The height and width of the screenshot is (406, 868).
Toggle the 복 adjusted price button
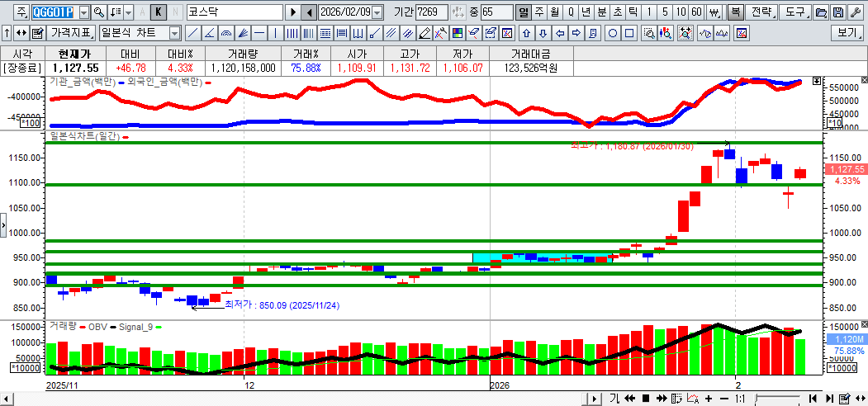[x=734, y=12]
